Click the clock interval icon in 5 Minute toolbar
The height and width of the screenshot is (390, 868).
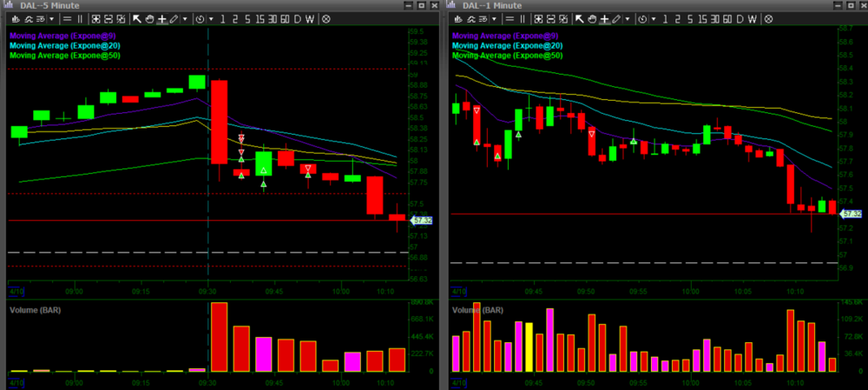(201, 18)
